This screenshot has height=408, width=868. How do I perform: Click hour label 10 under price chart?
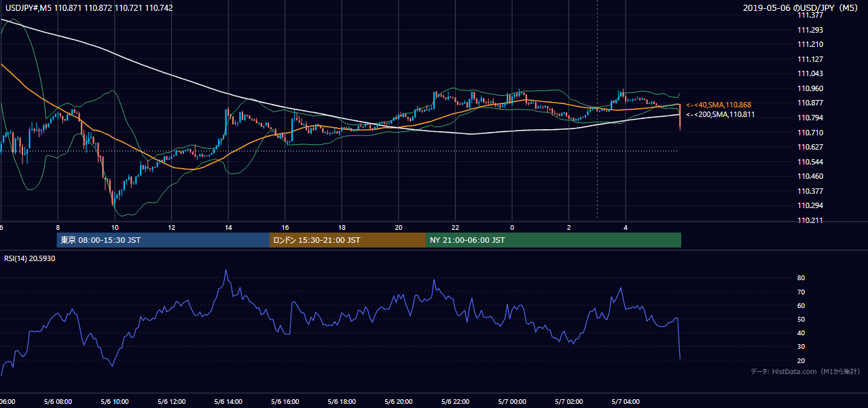(115, 227)
